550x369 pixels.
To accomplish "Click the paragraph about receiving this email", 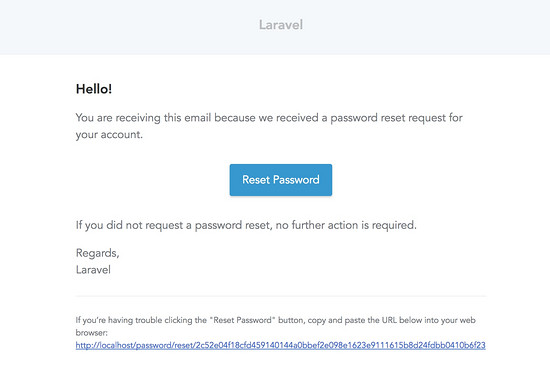I will pos(269,126).
